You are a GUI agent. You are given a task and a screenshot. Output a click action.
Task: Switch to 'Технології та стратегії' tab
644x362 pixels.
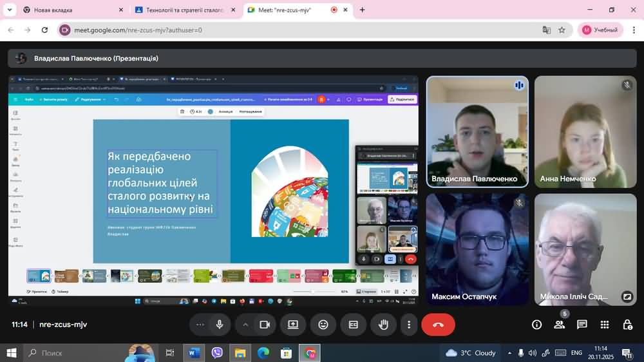(x=179, y=10)
